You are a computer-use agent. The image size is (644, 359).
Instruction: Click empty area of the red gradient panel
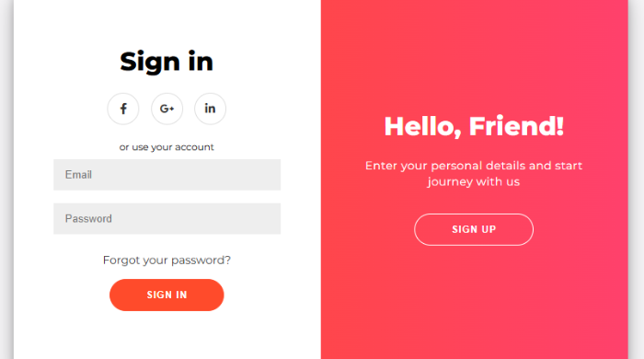(x=474, y=304)
